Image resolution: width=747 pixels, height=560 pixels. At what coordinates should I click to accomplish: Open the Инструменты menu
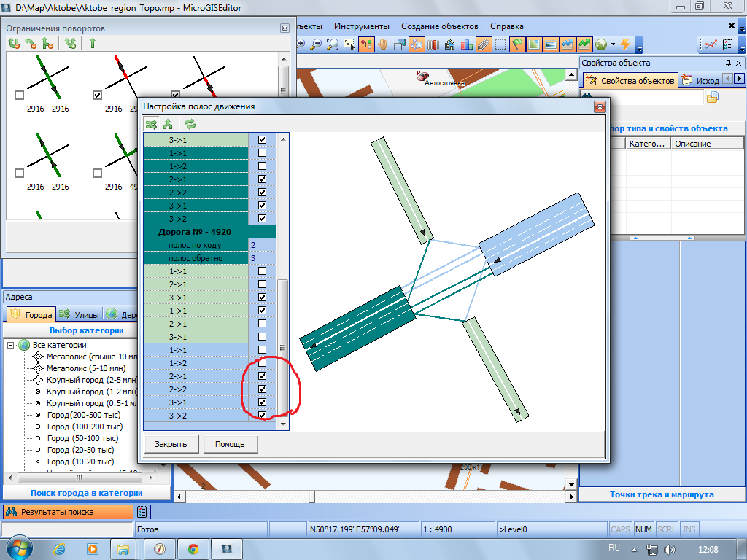360,26
